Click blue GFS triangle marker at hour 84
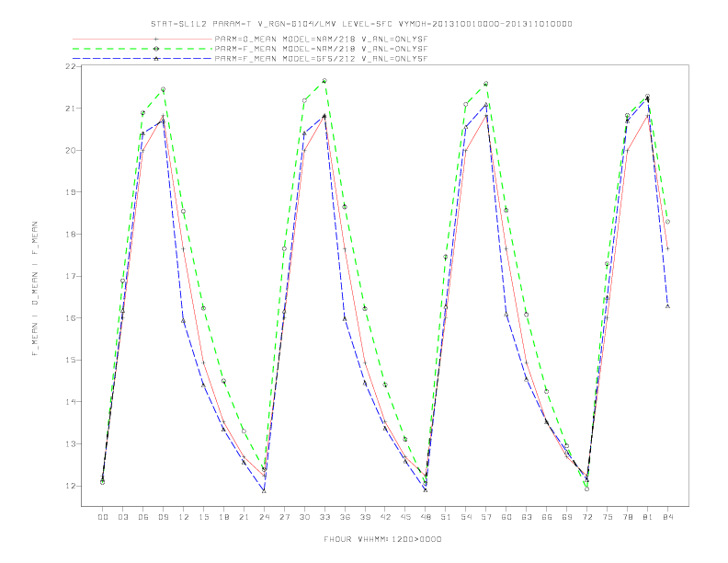This screenshot has height=563, width=728. [667, 306]
